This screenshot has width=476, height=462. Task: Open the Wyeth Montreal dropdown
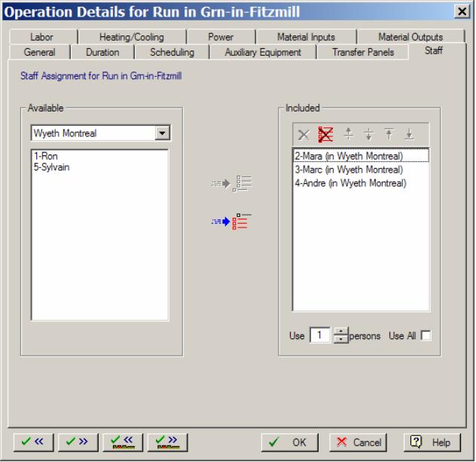point(161,133)
